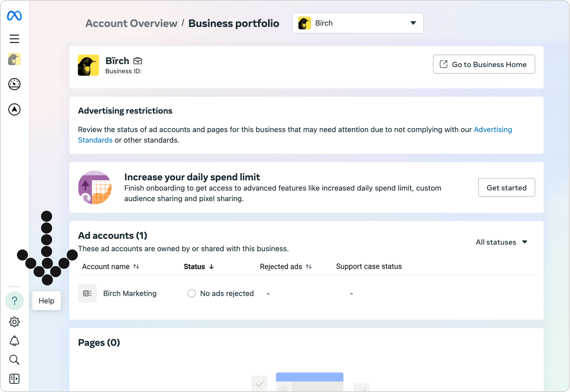Screen dimensions: 570x392
Task: Select the No ads rejected status circle
Action: 192,293
